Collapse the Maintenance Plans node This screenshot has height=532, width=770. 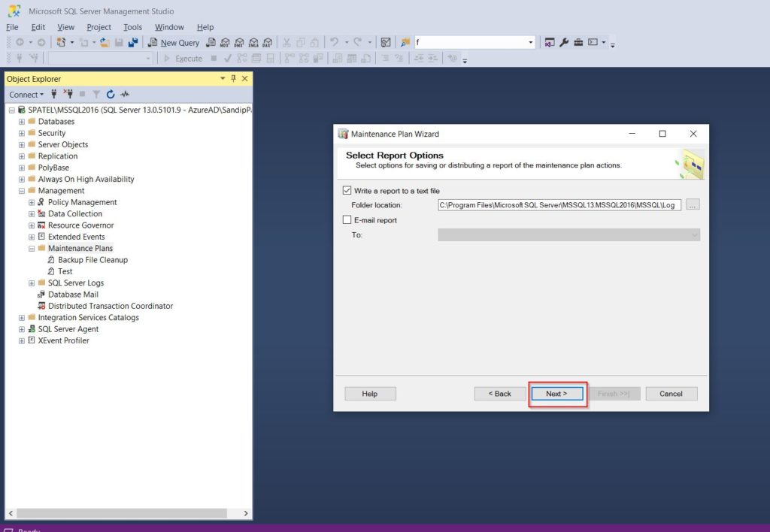pyautogui.click(x=32, y=248)
